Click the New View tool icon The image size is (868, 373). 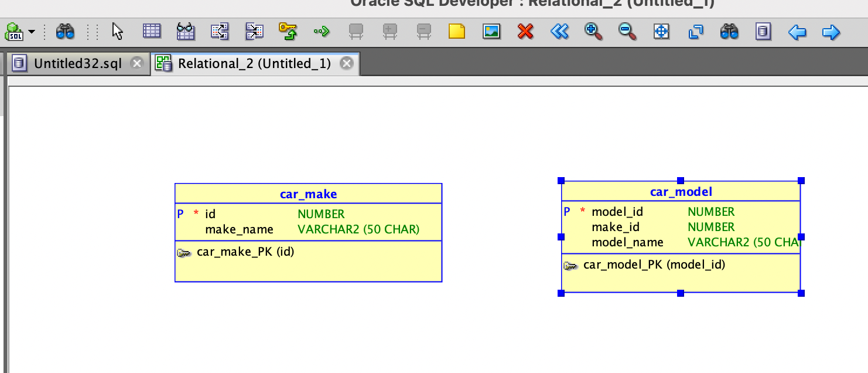(x=186, y=32)
